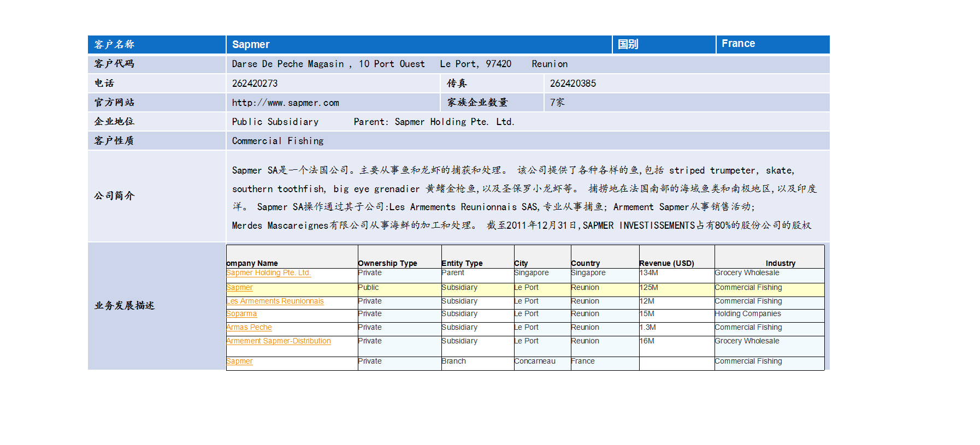Open the Sapmer Holding Pte. Ltd. link
This screenshot has width=980, height=445.
[x=268, y=273]
